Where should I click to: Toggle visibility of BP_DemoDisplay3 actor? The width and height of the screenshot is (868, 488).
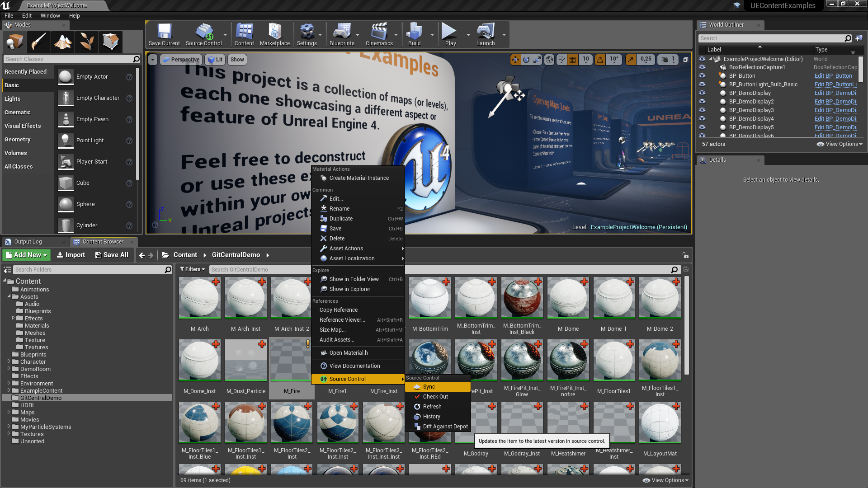tap(702, 110)
